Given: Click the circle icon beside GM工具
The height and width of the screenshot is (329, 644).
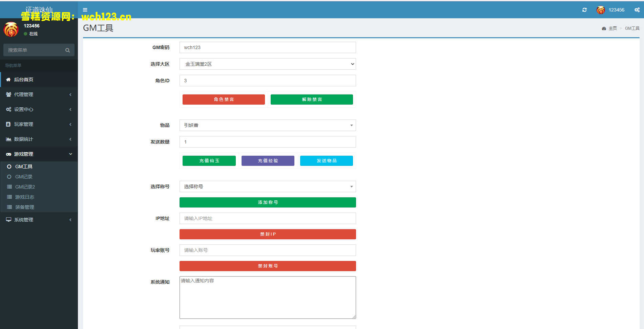Looking at the screenshot, I should 9,167.
